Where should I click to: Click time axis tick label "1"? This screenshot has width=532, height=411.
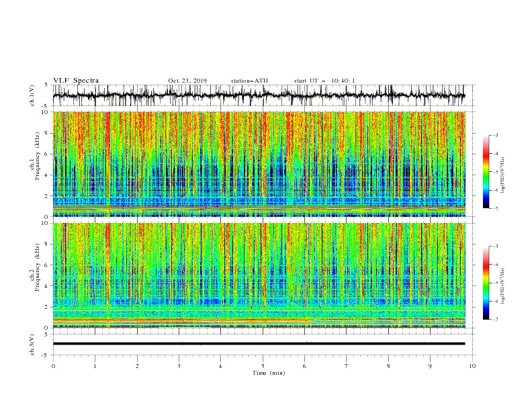[95, 366]
